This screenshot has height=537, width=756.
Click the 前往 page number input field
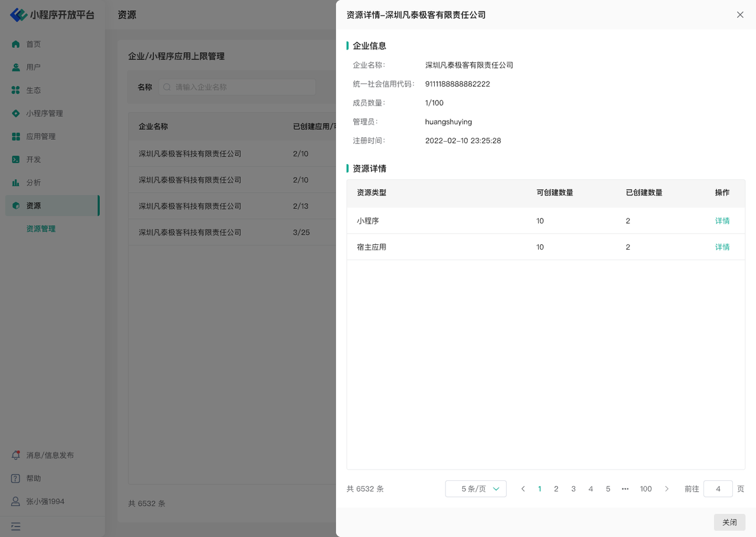pos(718,489)
